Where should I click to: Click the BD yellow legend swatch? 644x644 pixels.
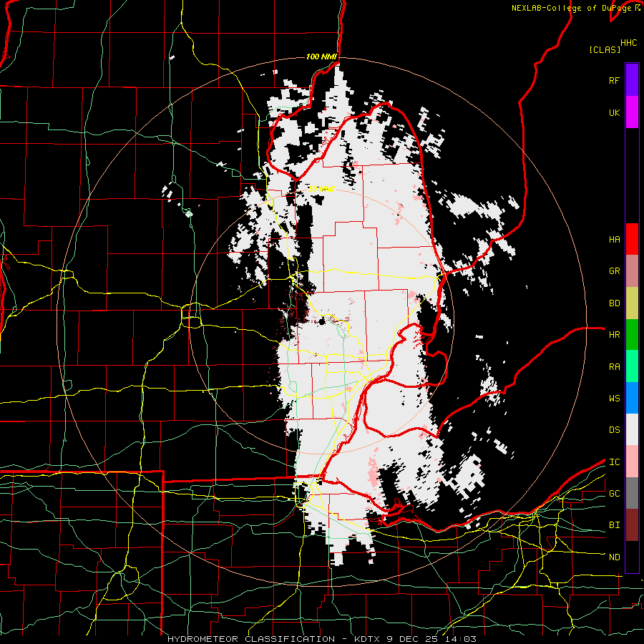632,303
